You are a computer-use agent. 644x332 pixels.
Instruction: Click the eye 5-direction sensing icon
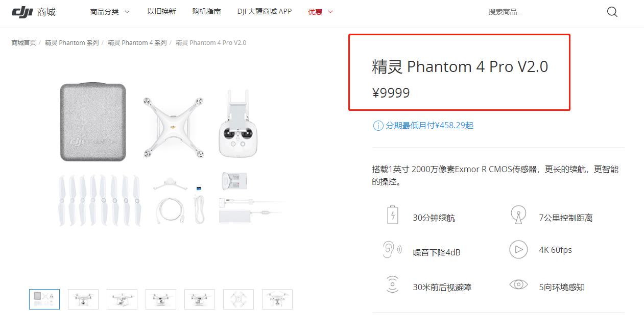(x=518, y=284)
